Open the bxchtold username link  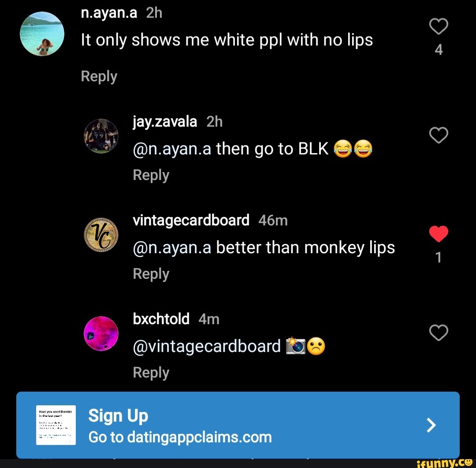(161, 319)
